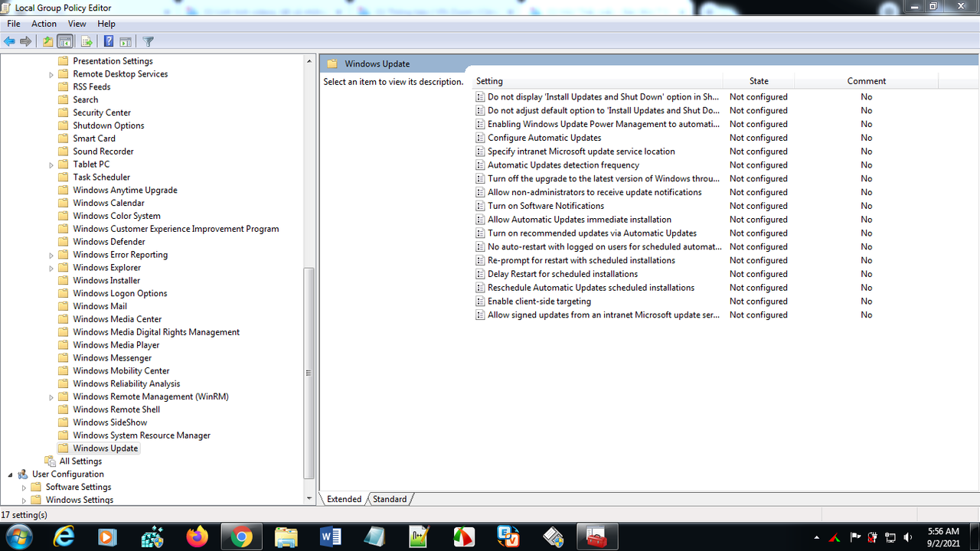Select the Windows Media Player folder
Screen dimensions: 980x551
[x=116, y=345]
